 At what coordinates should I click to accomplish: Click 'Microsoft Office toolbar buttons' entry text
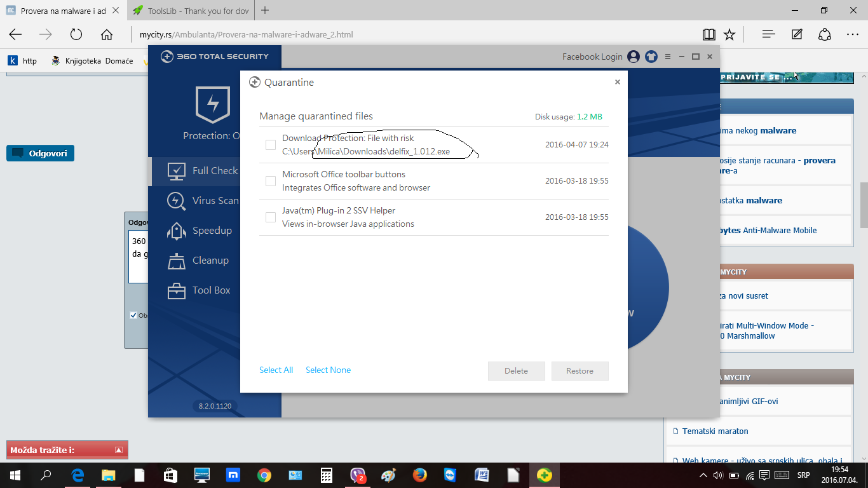(x=344, y=174)
